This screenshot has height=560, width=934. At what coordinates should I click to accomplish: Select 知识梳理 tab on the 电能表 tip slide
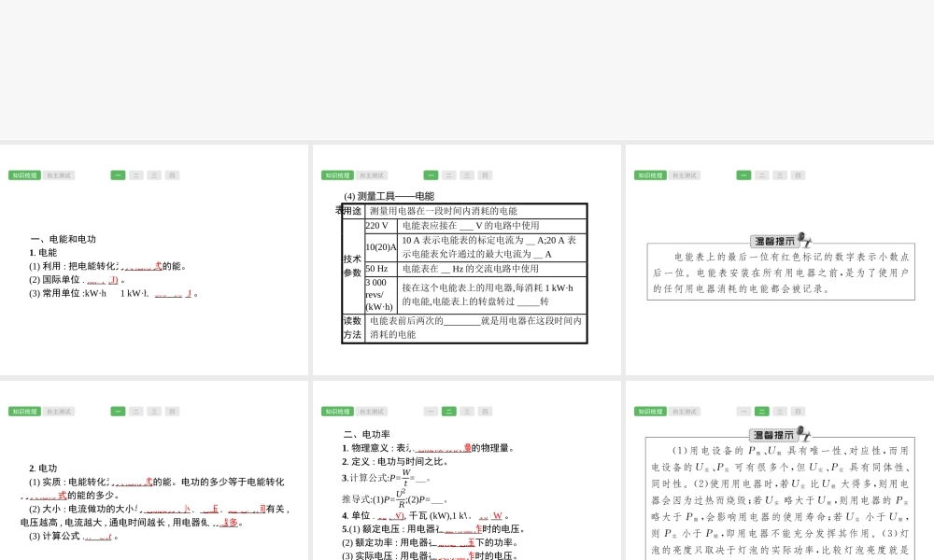point(650,175)
